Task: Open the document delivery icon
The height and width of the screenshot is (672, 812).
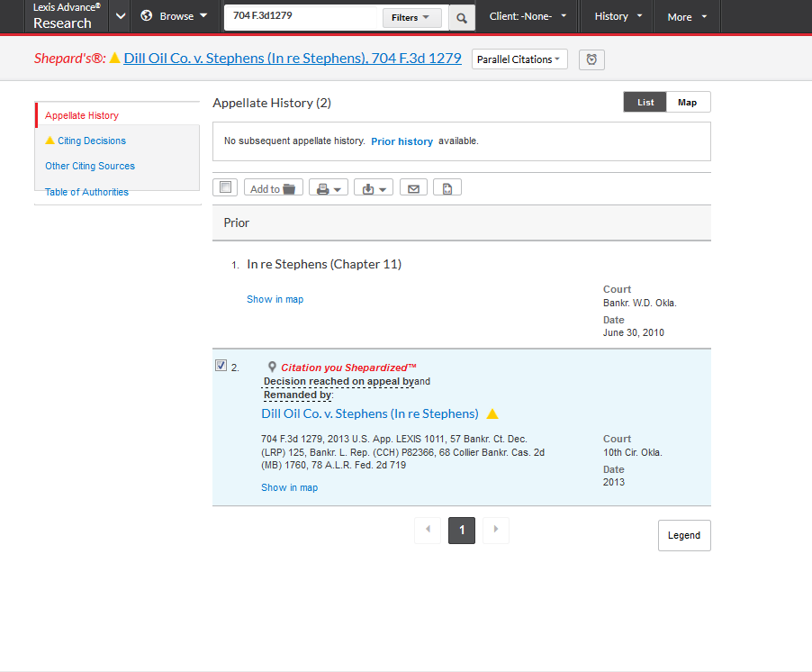Action: (x=447, y=186)
